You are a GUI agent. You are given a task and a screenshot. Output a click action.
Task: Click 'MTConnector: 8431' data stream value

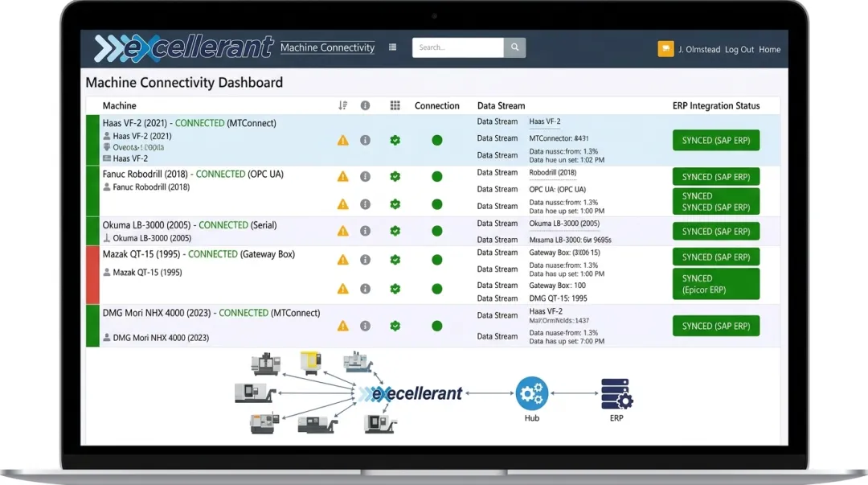tap(559, 138)
